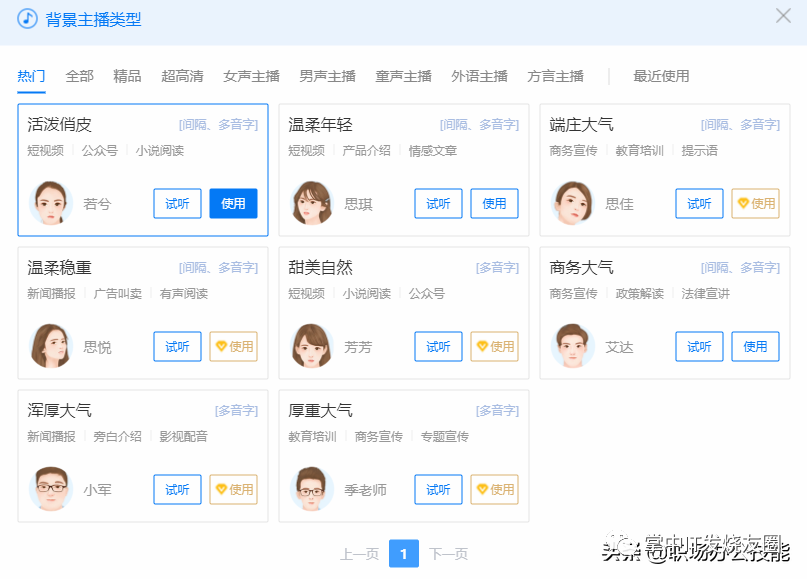Select the 男声主播 tab
This screenshot has height=579, width=807.
coord(327,76)
